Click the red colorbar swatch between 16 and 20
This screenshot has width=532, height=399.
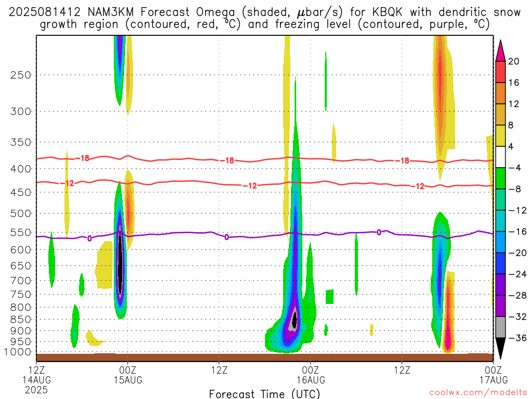point(500,72)
